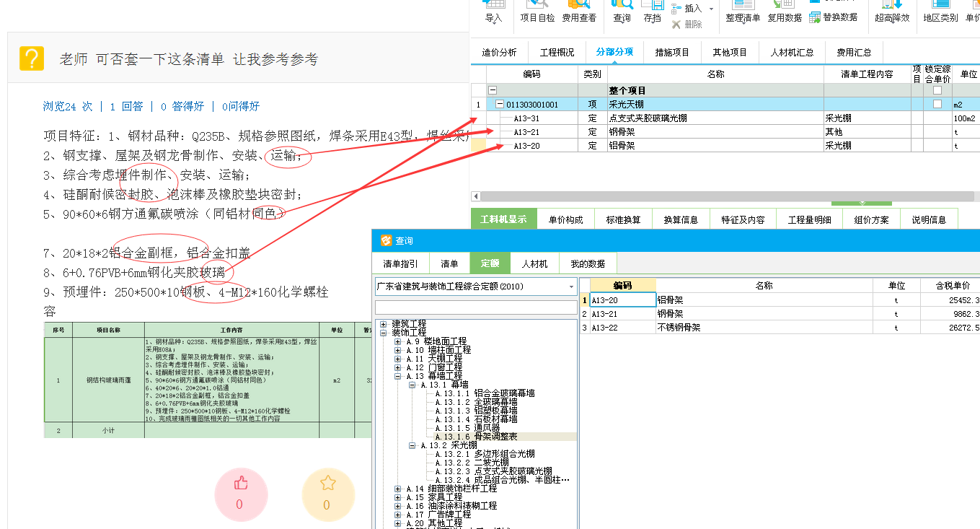980x529 pixels.
Task: Switch to 费用汇总 tab
Action: tap(854, 52)
